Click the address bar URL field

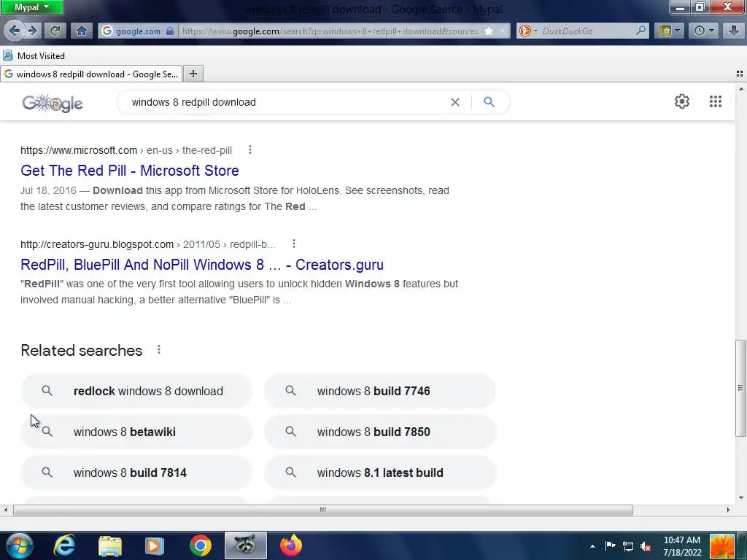pos(330,31)
